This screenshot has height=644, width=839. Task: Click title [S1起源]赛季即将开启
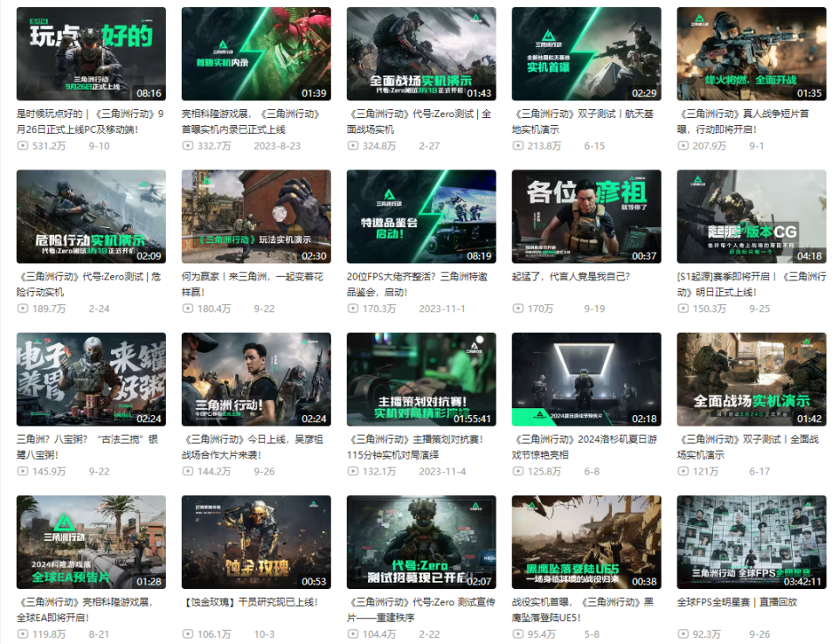[x=752, y=284]
